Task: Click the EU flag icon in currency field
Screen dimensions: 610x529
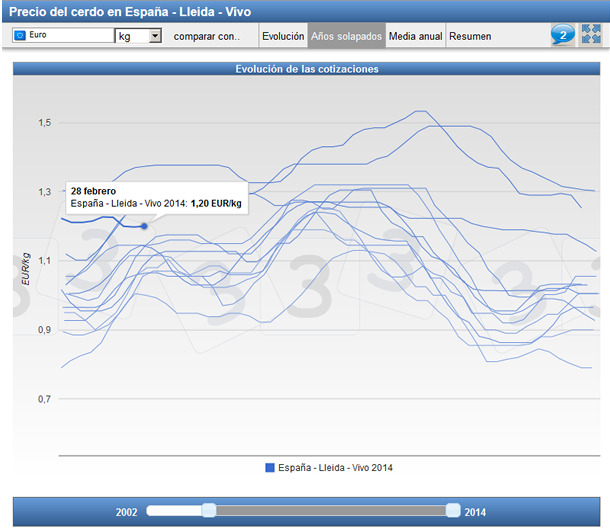Action: [x=20, y=35]
